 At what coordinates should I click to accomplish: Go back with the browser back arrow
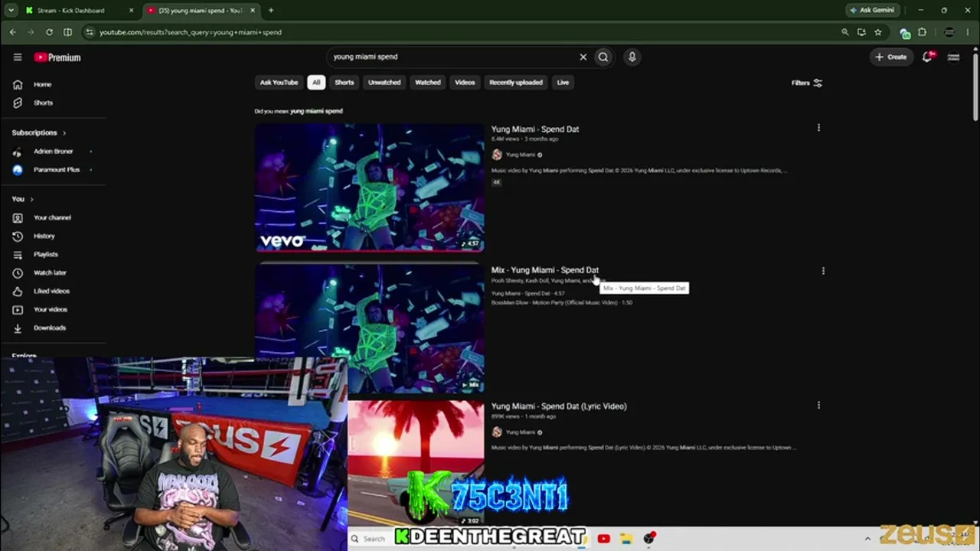[x=12, y=32]
